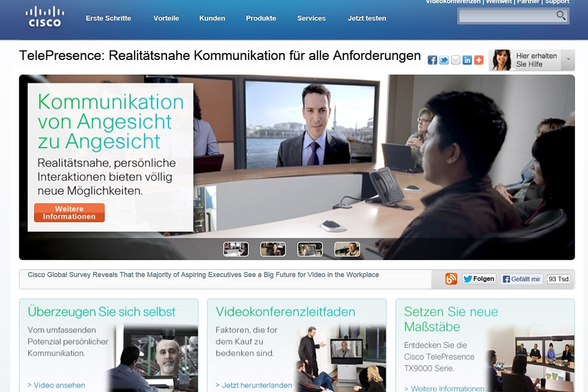Viewport: 588px width, 392px height.
Task: Click the 'Hier erhalten Sie Hilfe' assistant photo
Action: coord(502,60)
